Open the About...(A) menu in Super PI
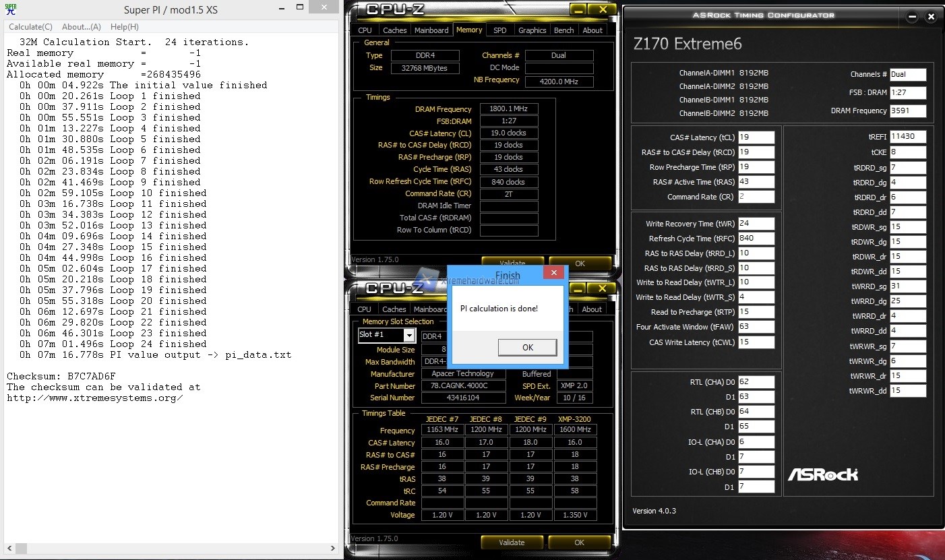This screenshot has width=945, height=560. click(x=81, y=27)
